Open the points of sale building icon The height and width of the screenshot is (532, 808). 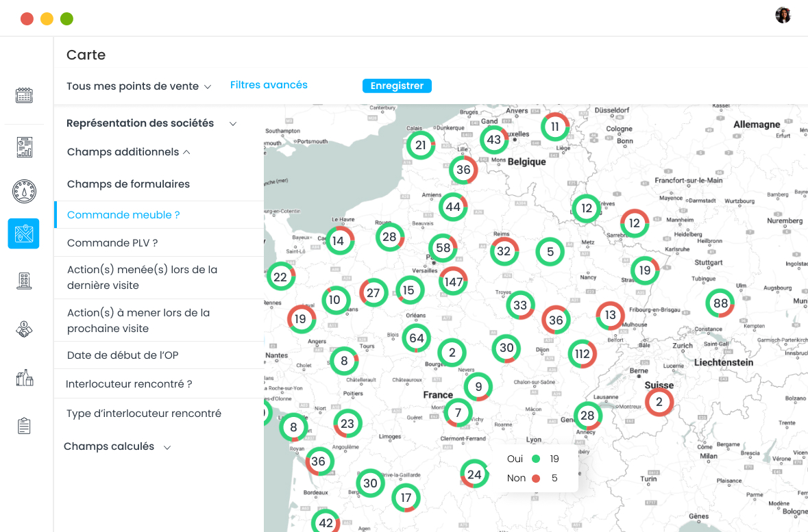24,281
